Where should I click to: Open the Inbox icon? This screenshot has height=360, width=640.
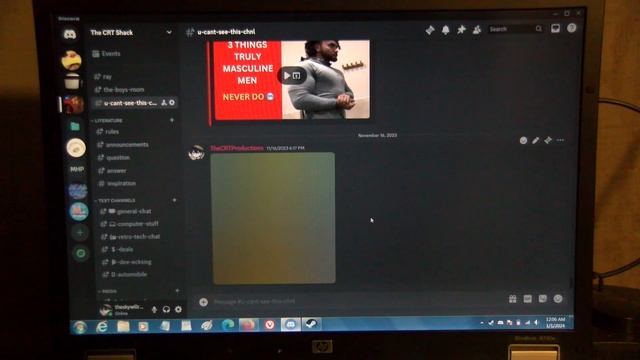555,28
